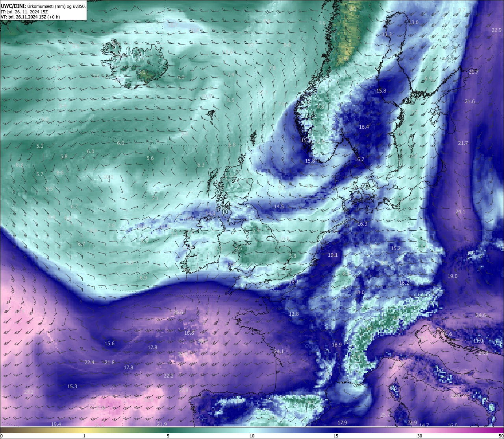Click the "VT: þri. 26.11.2024 15Z (+0 h)" line

pyautogui.click(x=30, y=17)
